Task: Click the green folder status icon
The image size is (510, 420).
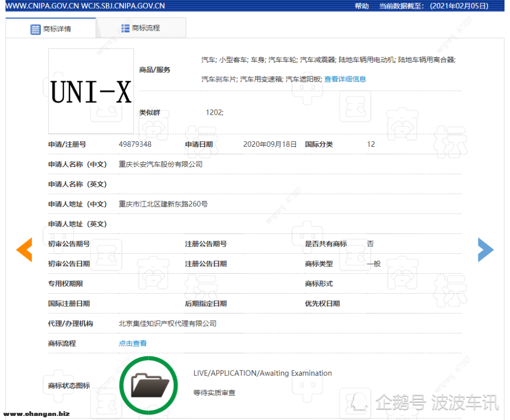Action: [148, 385]
